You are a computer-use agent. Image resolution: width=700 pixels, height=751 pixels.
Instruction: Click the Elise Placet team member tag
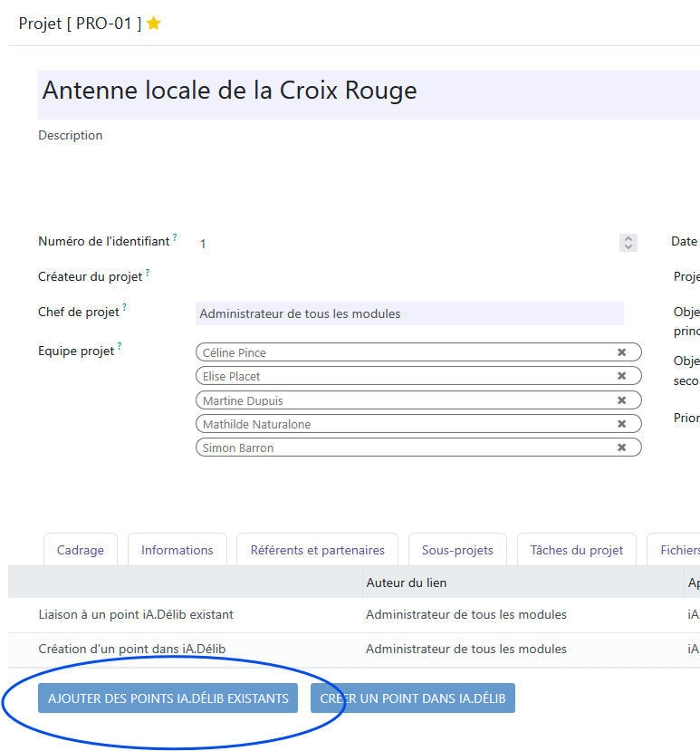[x=418, y=376]
